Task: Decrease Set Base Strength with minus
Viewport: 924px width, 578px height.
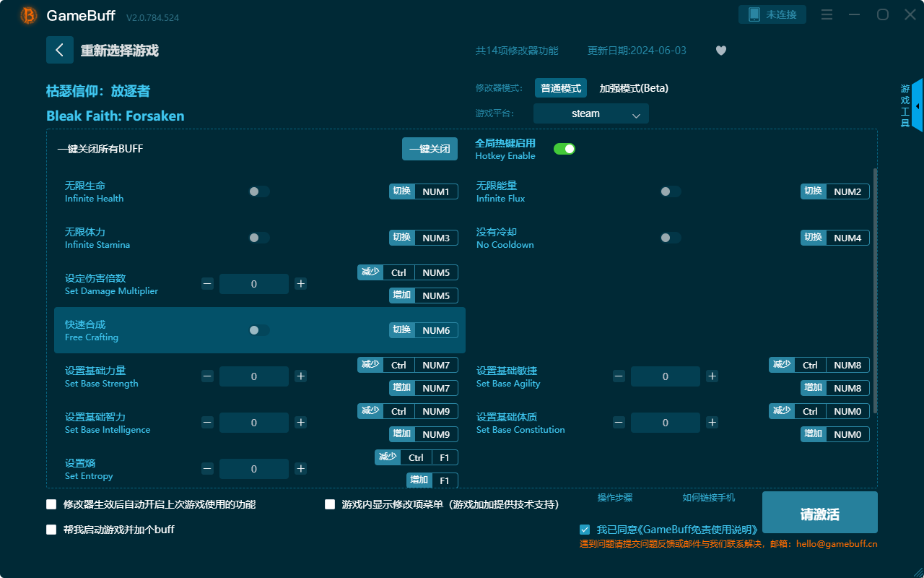Action: click(207, 376)
